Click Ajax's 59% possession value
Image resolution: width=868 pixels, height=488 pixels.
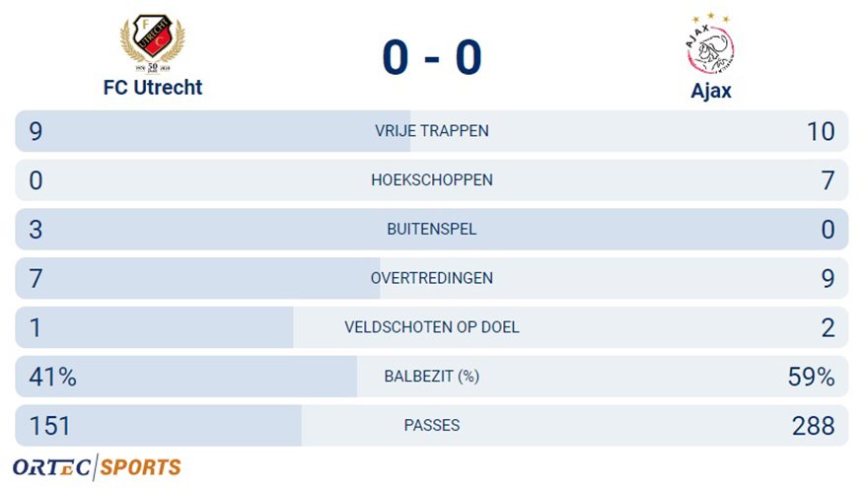pyautogui.click(x=811, y=377)
